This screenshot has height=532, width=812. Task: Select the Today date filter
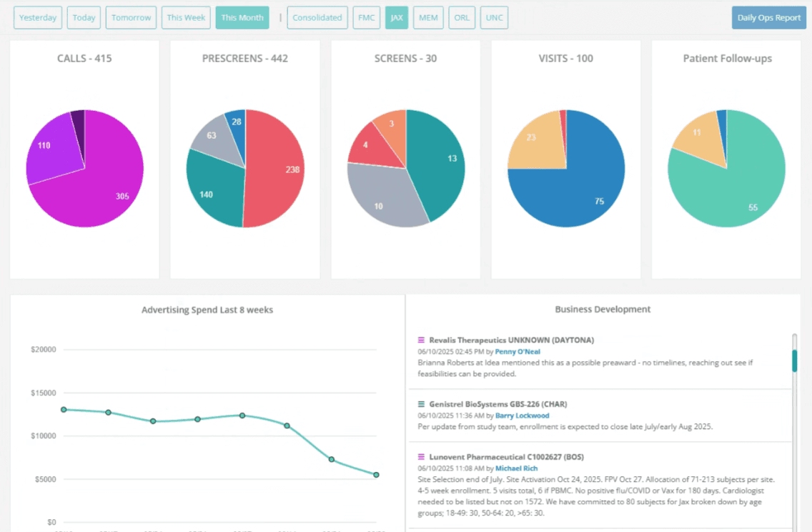[84, 18]
